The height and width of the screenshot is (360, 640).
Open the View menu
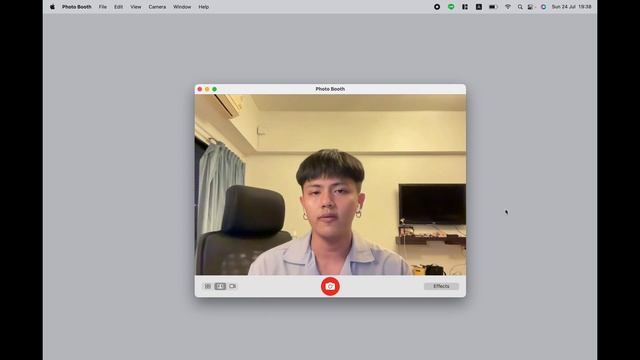(136, 7)
